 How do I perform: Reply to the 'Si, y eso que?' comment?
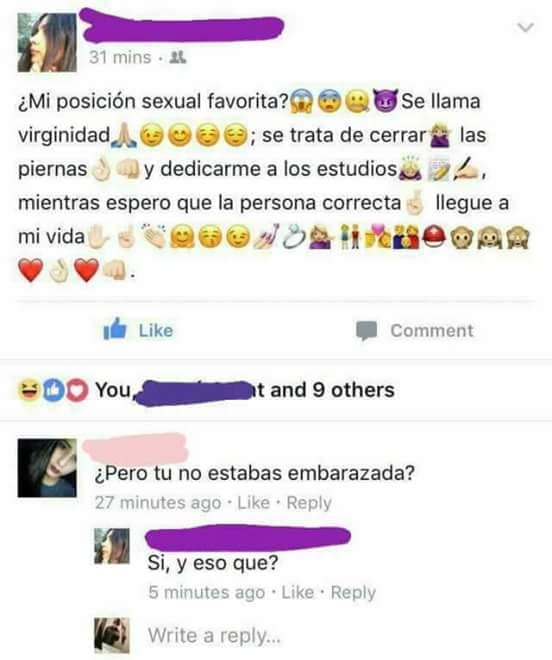point(353,593)
